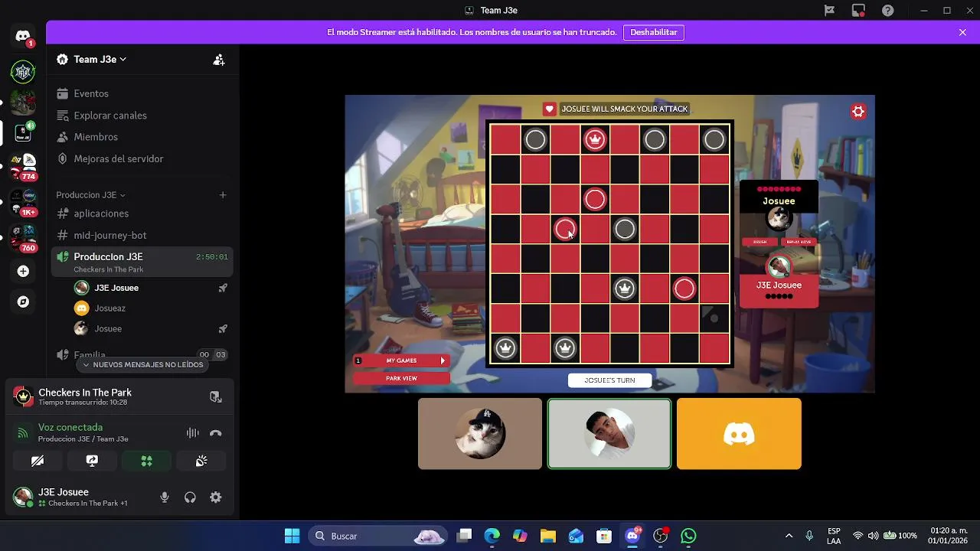Image resolution: width=980 pixels, height=551 pixels.
Task: Invite people to Team J3e server
Action: pyautogui.click(x=219, y=60)
